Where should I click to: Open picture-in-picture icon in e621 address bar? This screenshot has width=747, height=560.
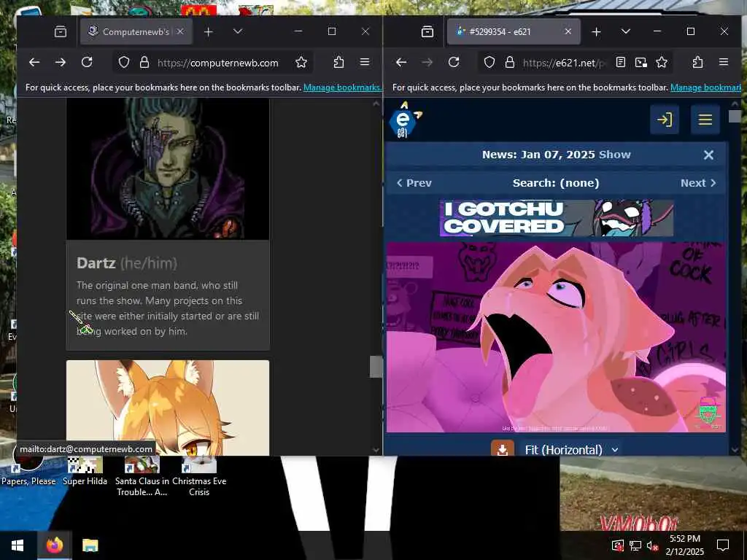640,63
